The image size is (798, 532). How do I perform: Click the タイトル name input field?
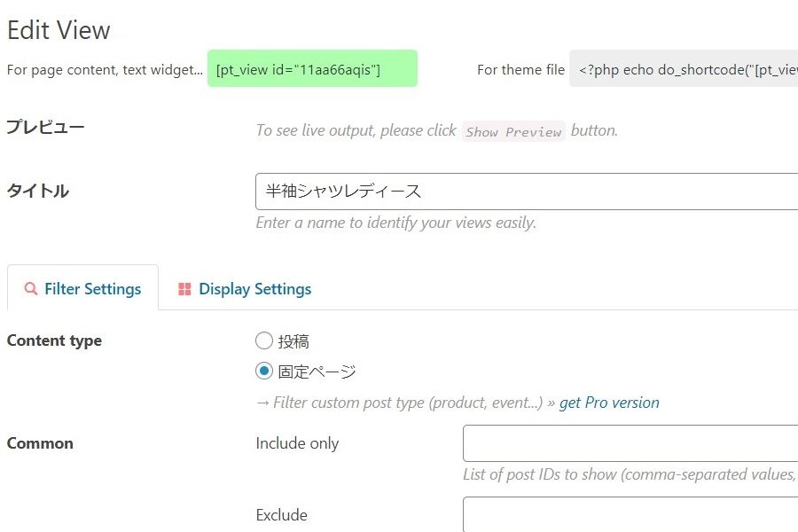point(527,192)
